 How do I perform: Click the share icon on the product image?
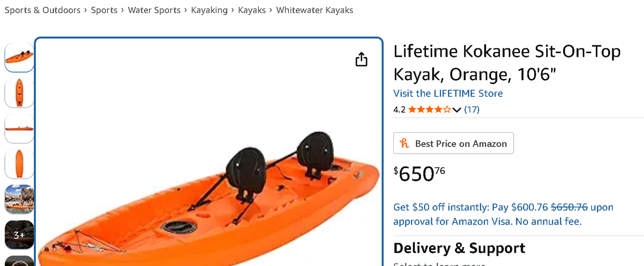tap(361, 59)
